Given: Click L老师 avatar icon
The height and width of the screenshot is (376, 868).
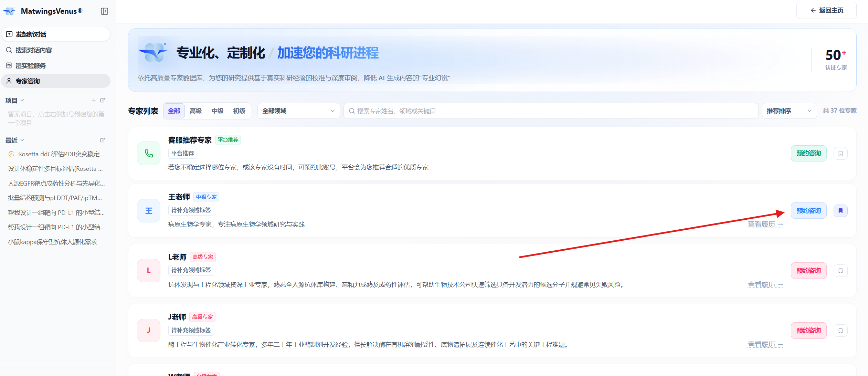Looking at the screenshot, I should pyautogui.click(x=149, y=271).
